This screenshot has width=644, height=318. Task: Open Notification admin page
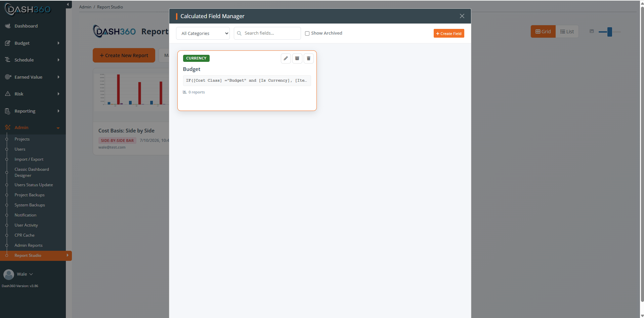[x=26, y=215]
